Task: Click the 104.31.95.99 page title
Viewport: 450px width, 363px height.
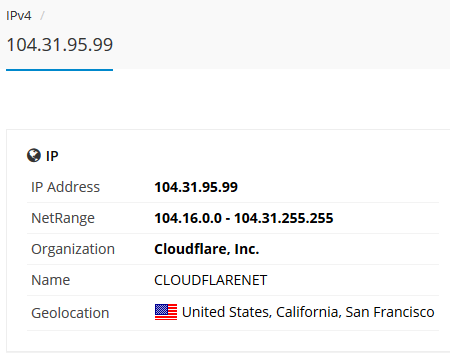Action: (x=60, y=45)
